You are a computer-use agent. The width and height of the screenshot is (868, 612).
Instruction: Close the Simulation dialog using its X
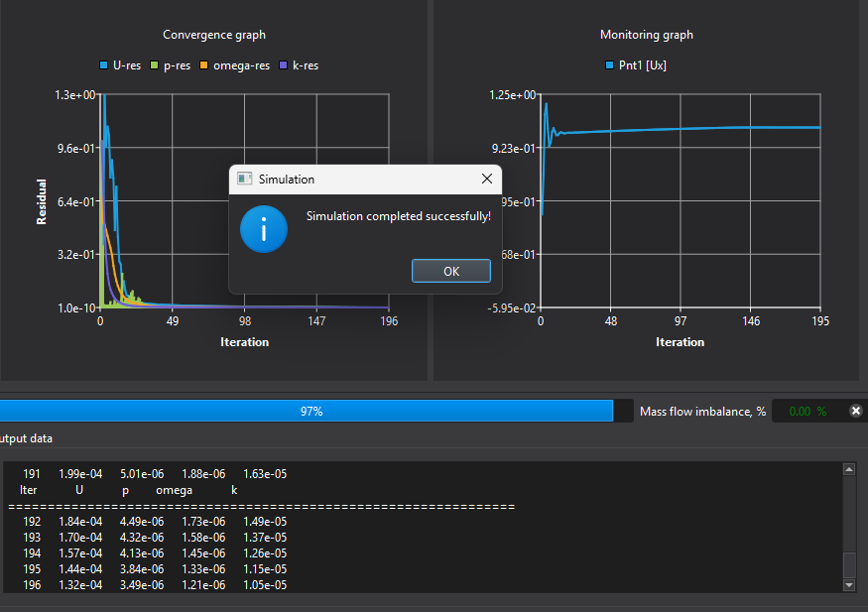[x=486, y=180]
